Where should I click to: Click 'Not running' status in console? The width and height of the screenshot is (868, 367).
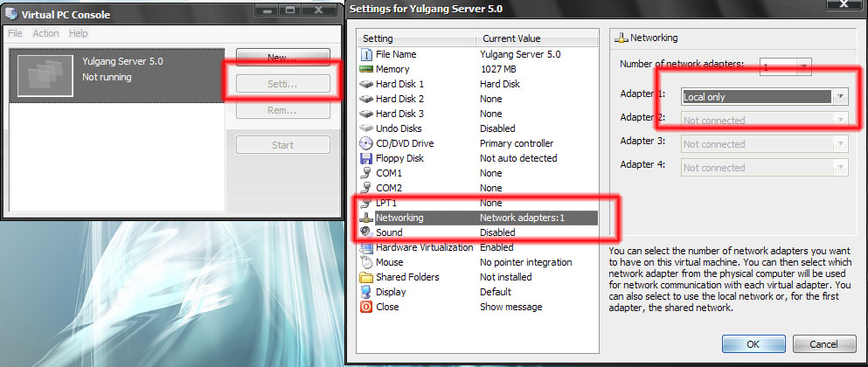pos(107,78)
